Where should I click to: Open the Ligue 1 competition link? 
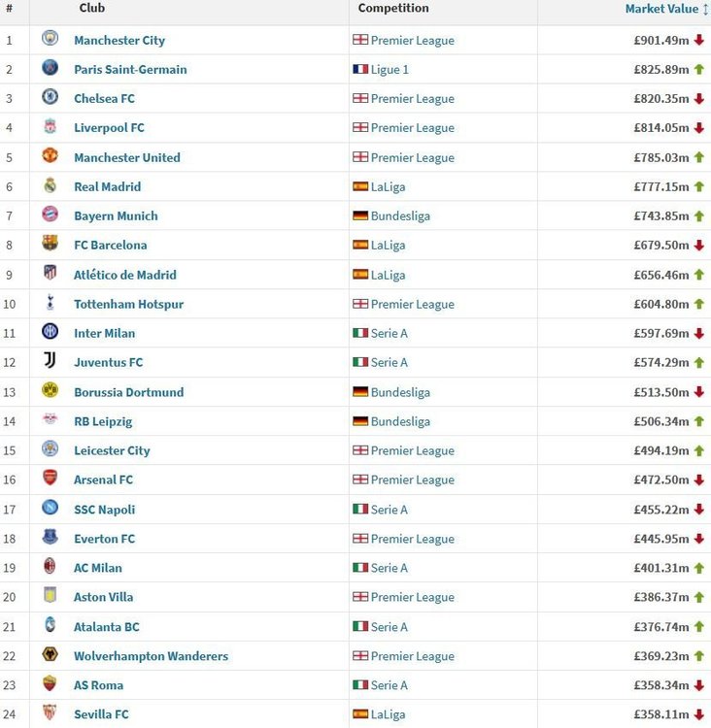[x=389, y=70]
